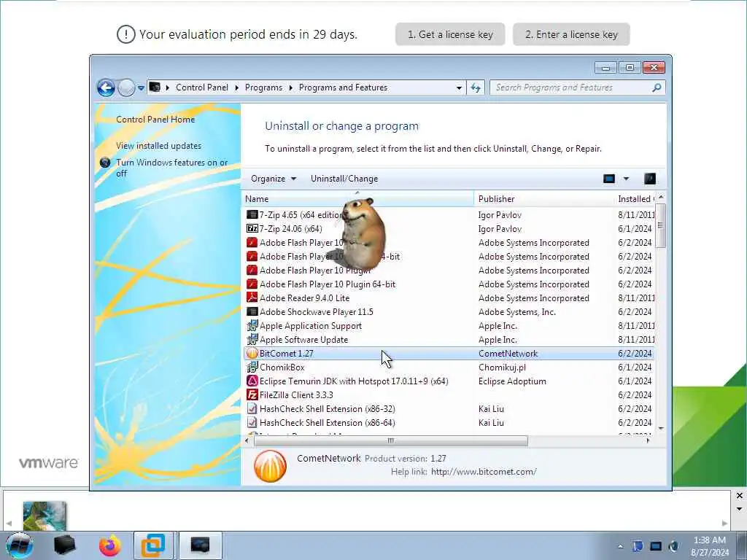Open the help icon in the toolbar
The width and height of the screenshot is (747, 560).
[x=650, y=179]
